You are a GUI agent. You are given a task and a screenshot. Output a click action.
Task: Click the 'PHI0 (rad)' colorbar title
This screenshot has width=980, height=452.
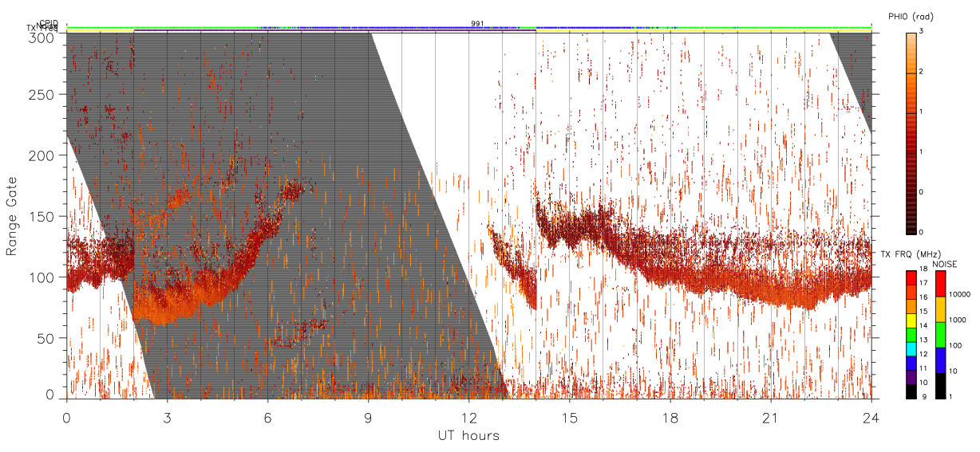(x=911, y=16)
